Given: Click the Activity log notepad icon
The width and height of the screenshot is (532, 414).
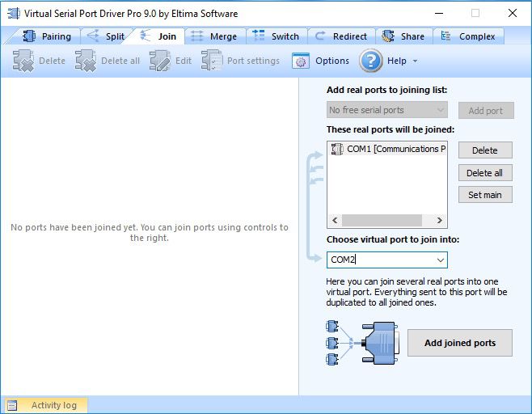Looking at the screenshot, I should tap(12, 405).
